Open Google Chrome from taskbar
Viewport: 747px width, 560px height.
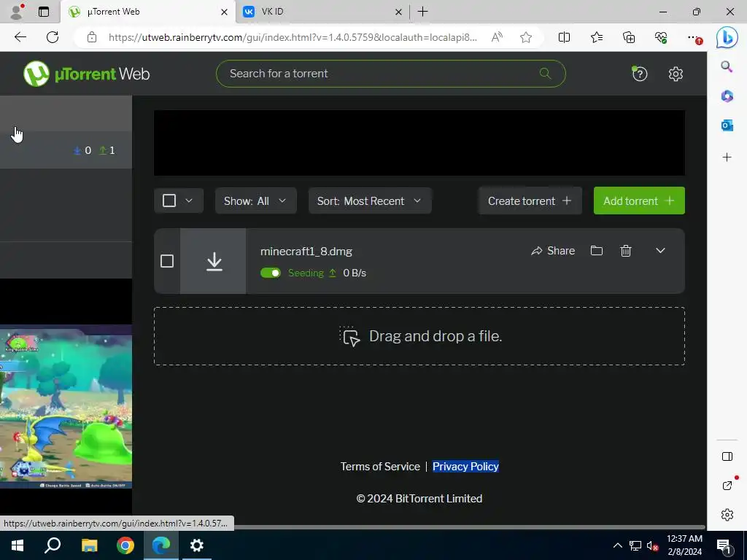[x=125, y=545]
